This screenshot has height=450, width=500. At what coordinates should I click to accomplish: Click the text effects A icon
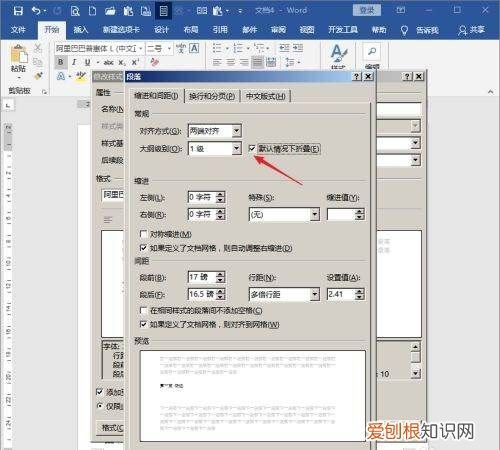61,76
